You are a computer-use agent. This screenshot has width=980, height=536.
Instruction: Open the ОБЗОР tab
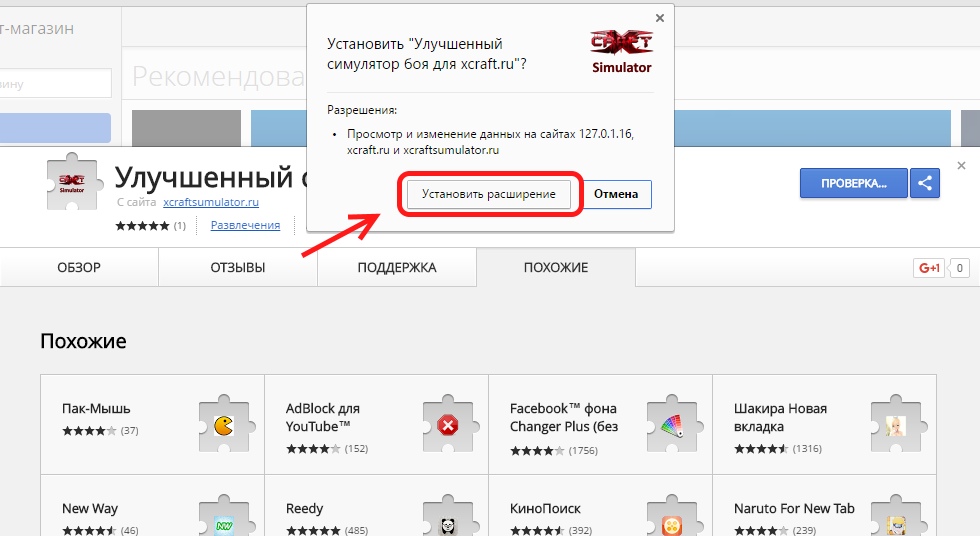(79, 268)
